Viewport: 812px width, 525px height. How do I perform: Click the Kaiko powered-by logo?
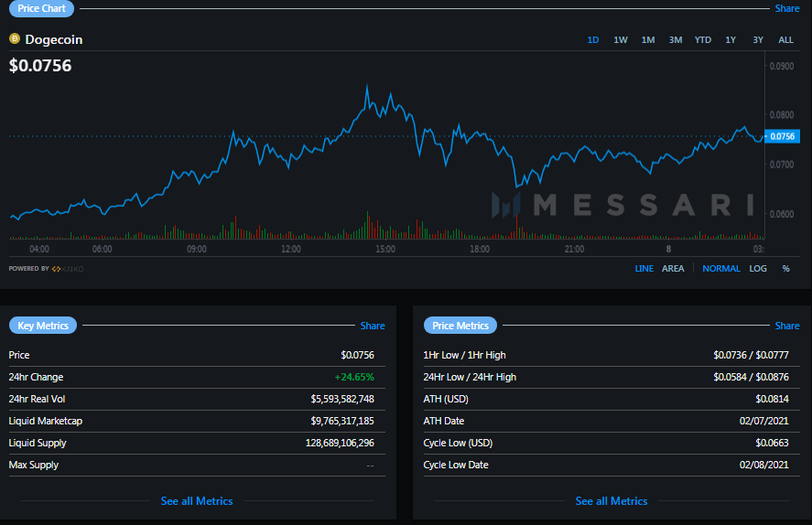click(x=68, y=269)
